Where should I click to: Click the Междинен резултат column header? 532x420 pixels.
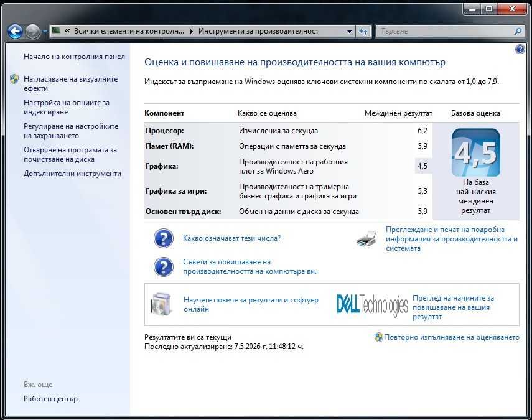pos(398,113)
